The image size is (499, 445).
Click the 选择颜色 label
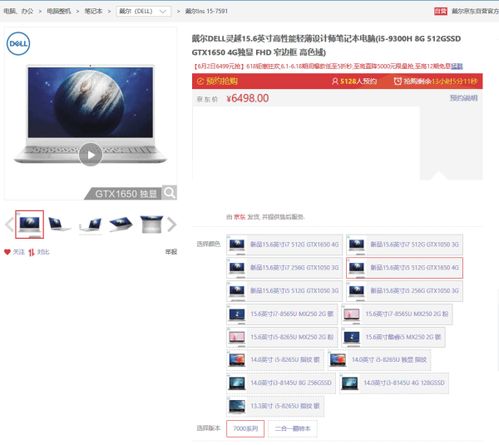click(208, 244)
